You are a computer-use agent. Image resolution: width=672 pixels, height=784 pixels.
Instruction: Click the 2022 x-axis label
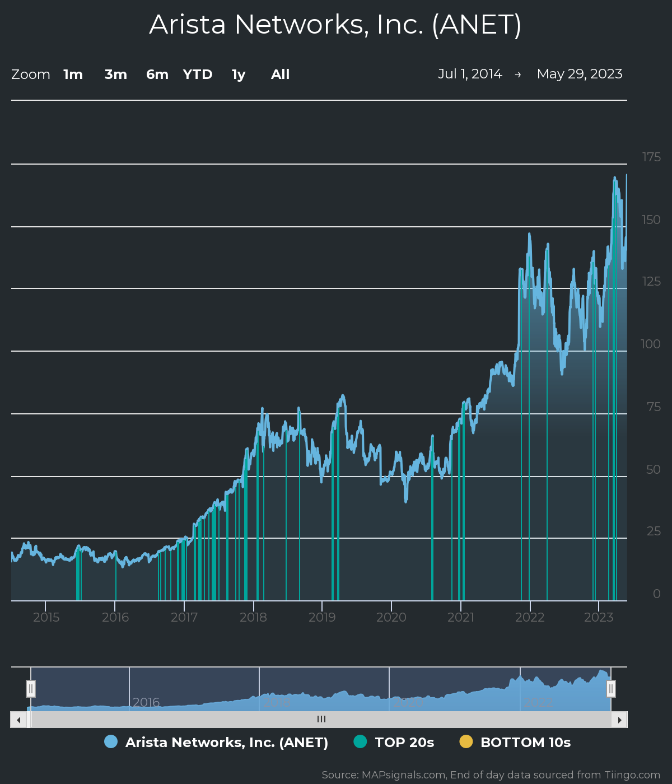(x=530, y=617)
